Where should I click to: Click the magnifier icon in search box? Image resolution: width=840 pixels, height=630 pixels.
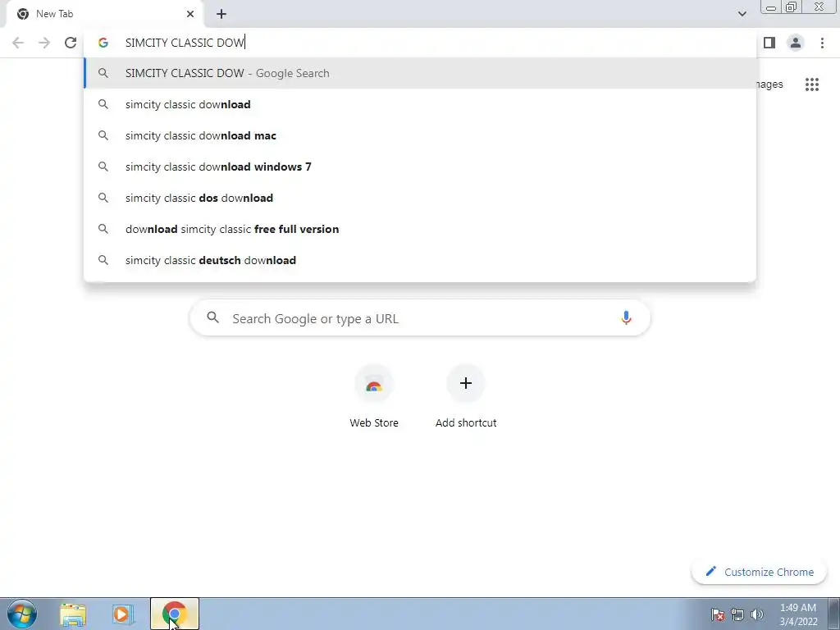click(212, 317)
